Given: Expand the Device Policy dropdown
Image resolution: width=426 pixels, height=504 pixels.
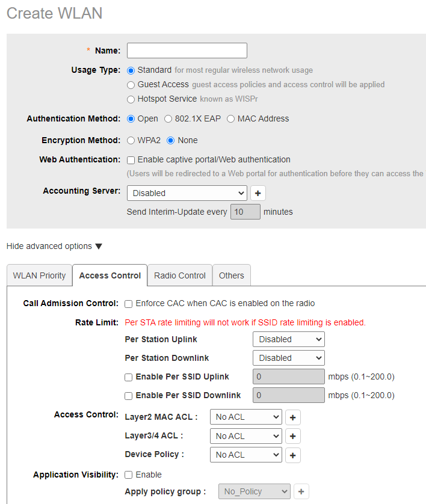Looking at the screenshot, I should click(245, 455).
